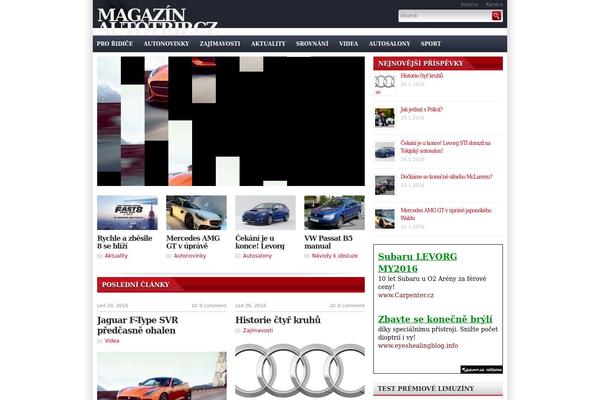Click Zajímavosti category under Historie article
The image size is (600, 400).
[x=258, y=330]
